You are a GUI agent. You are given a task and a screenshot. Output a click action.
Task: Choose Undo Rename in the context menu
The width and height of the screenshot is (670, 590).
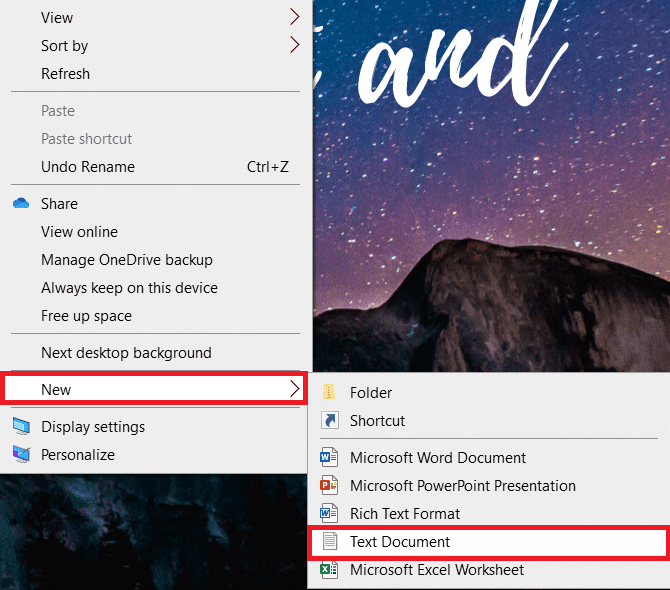click(x=88, y=167)
